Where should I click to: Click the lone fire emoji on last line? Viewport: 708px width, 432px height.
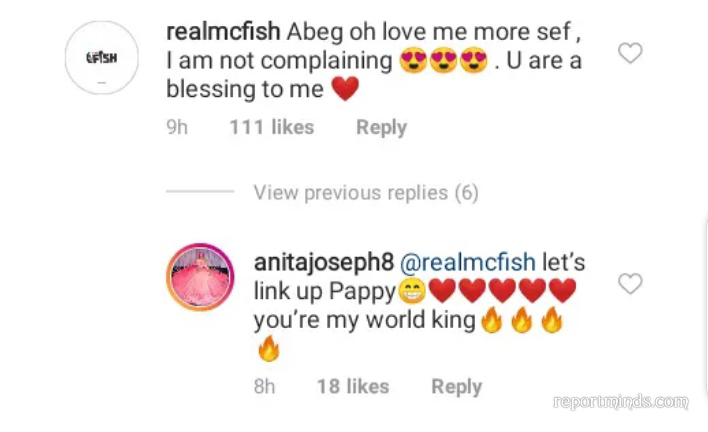pyautogui.click(x=269, y=350)
